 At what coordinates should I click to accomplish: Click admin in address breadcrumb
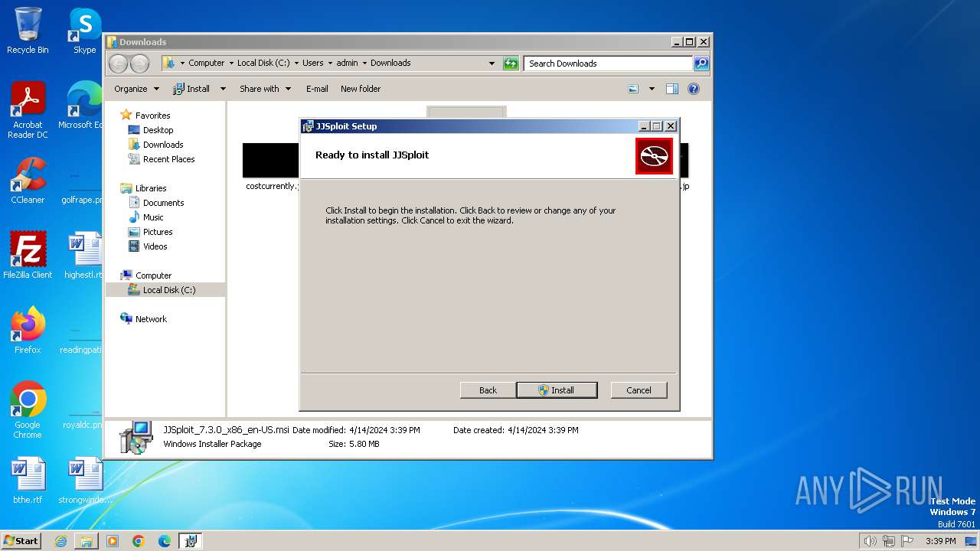click(347, 63)
